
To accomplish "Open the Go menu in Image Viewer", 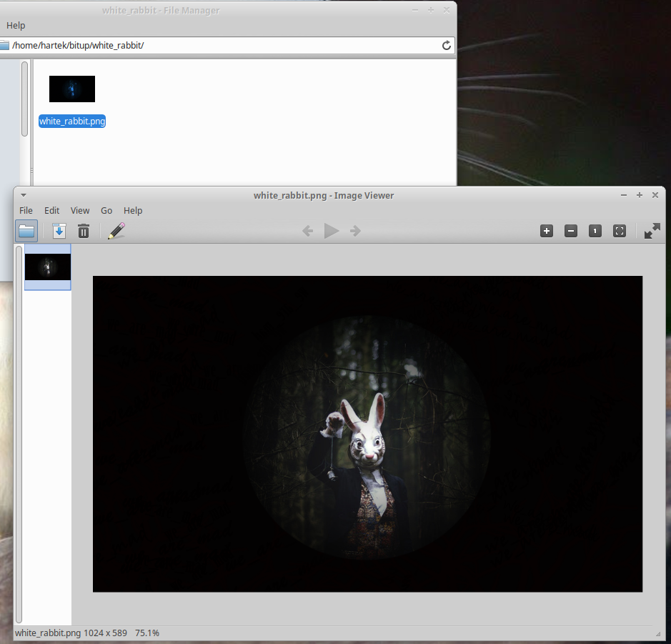I will [x=106, y=211].
